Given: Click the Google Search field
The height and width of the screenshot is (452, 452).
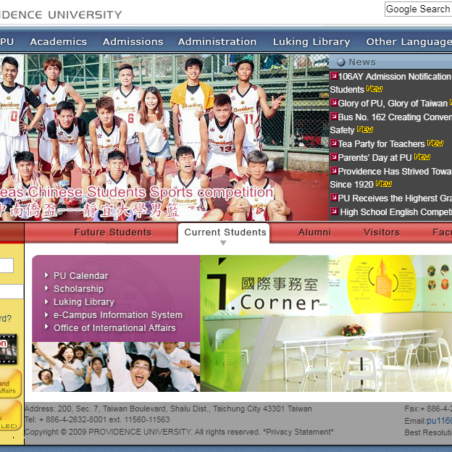Looking at the screenshot, I should click(418, 9).
